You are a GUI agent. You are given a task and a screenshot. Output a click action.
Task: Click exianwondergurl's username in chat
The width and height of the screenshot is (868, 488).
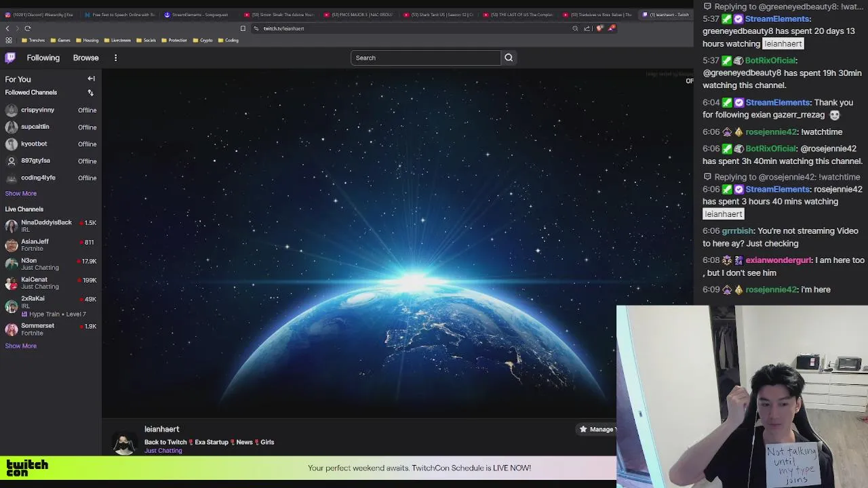point(778,260)
